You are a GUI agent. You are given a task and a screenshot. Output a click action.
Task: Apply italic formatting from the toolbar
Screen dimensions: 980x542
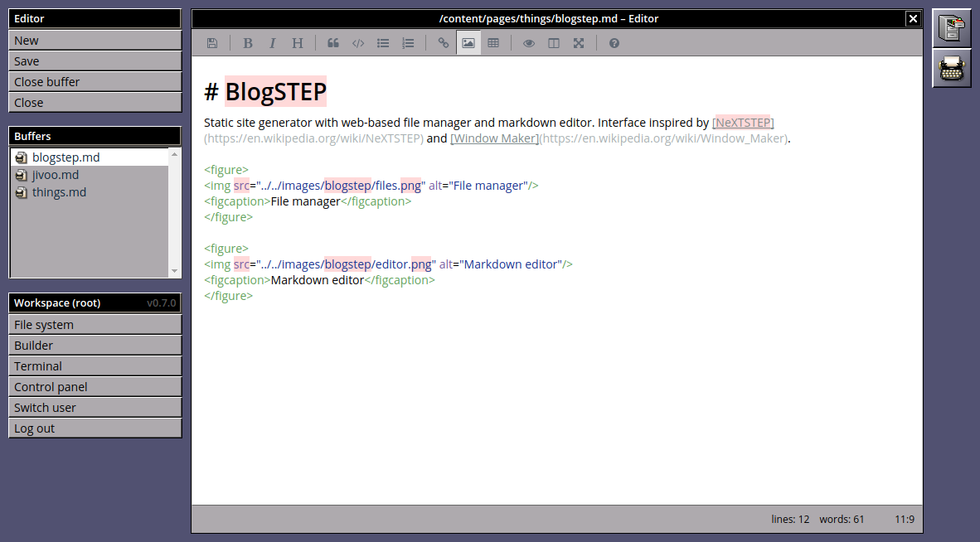[272, 43]
